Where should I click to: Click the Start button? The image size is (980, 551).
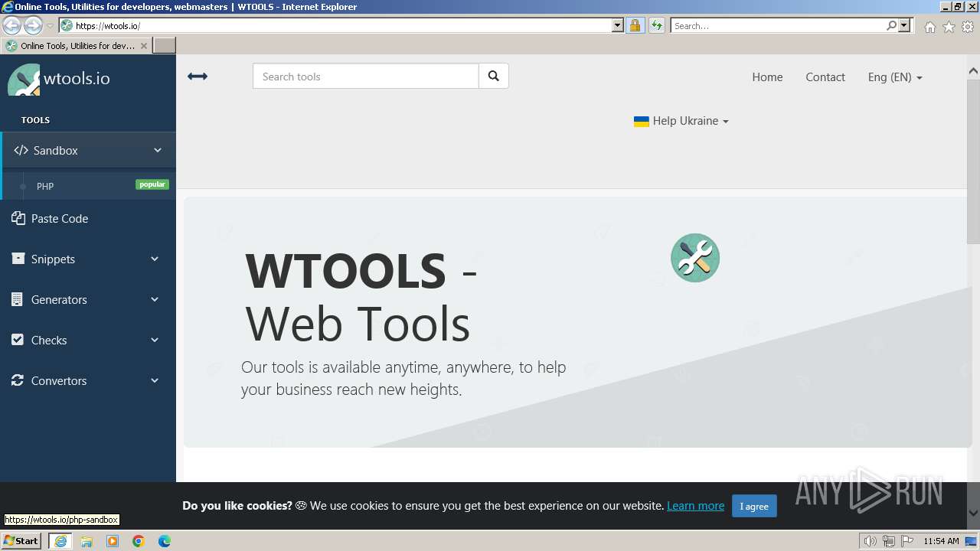click(x=21, y=541)
